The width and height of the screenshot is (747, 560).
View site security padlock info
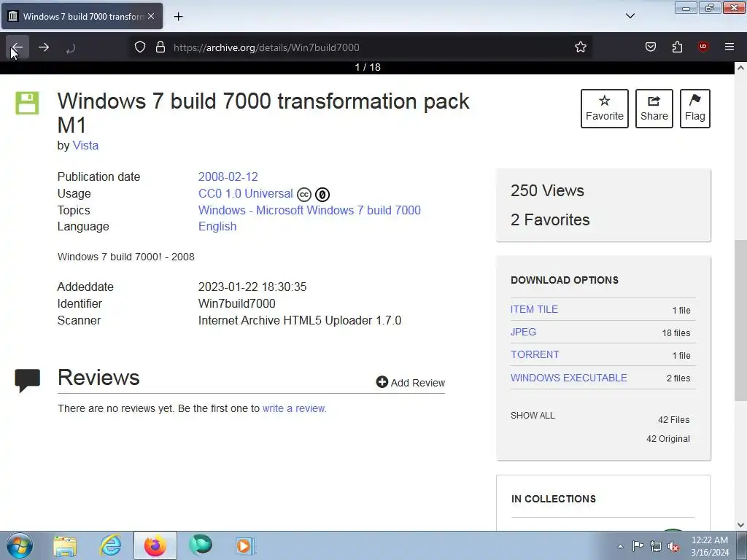[x=160, y=47]
